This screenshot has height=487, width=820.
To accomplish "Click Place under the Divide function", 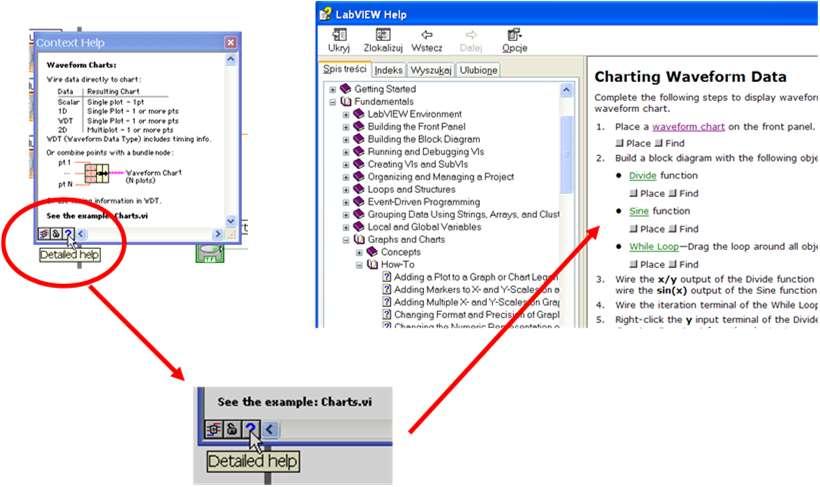I will click(647, 194).
